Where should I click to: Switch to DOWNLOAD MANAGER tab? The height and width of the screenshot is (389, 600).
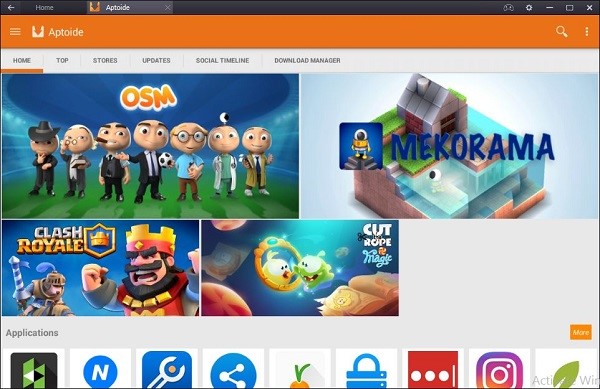307,60
